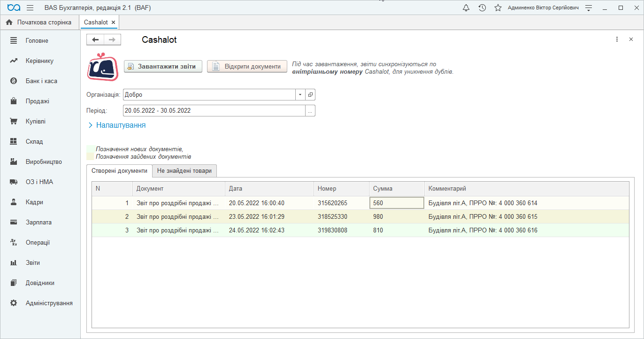644x339 pixels.
Task: Expand the Організація dropdown arrow
Action: 300,95
